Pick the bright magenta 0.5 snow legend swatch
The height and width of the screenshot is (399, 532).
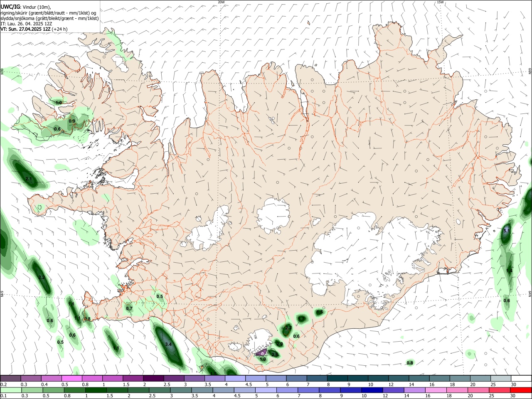point(71,379)
